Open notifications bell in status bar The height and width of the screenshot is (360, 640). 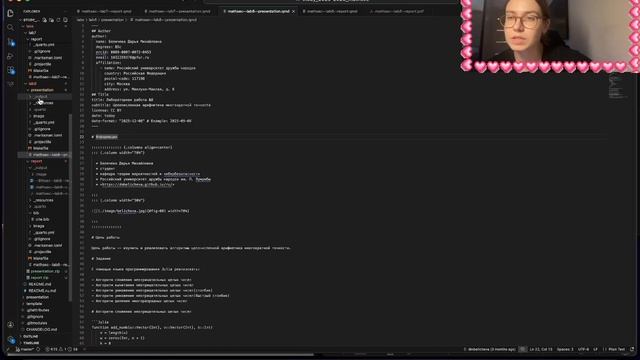pos(632,349)
